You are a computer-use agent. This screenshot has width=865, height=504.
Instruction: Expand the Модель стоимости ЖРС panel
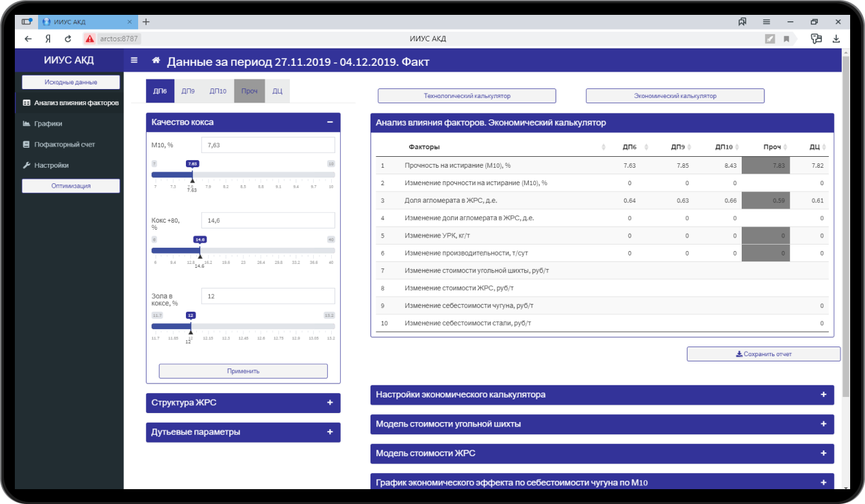point(824,453)
